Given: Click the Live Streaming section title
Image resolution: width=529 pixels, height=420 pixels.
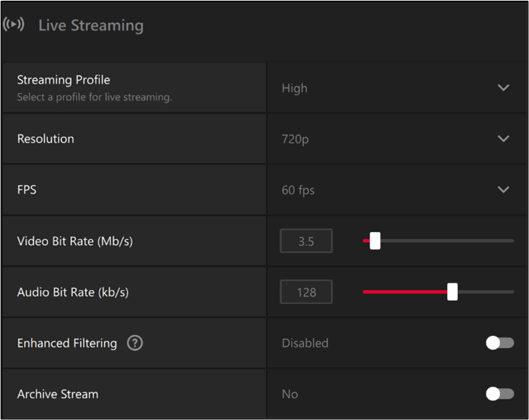Looking at the screenshot, I should click(x=91, y=26).
